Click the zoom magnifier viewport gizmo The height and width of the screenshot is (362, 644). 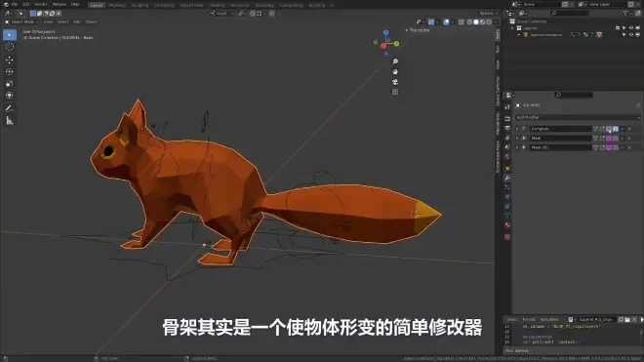(x=395, y=61)
